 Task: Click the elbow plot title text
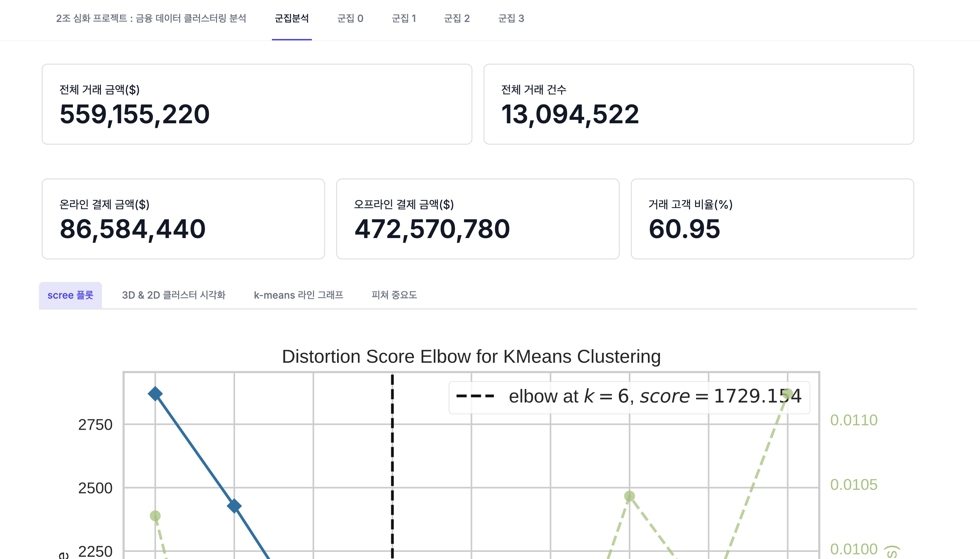[x=471, y=357]
